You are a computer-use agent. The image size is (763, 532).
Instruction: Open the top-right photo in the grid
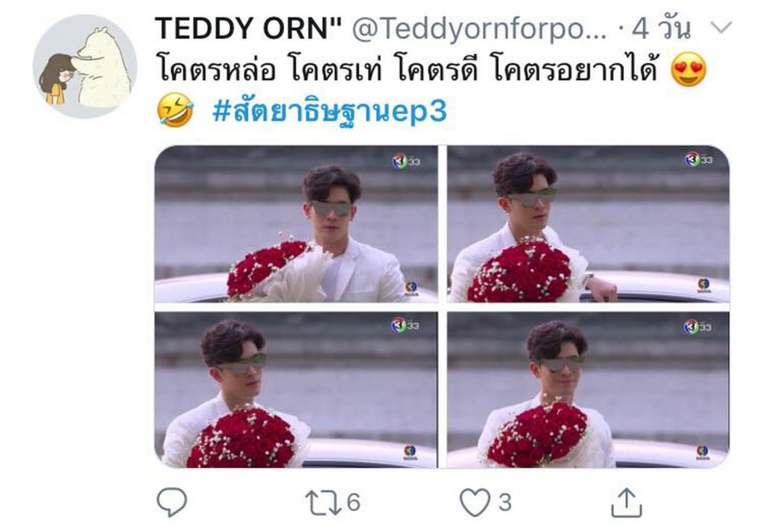click(x=588, y=224)
